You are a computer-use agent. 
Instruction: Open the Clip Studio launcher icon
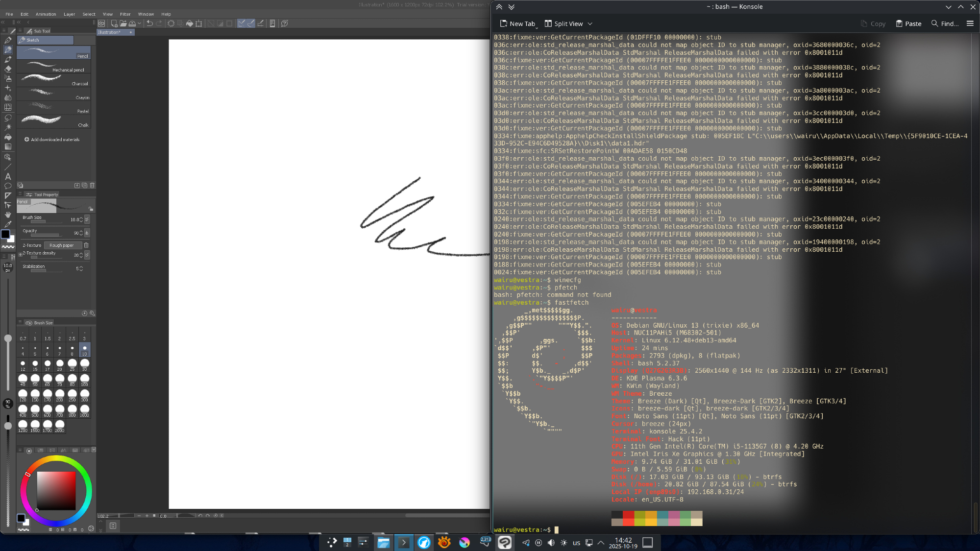click(x=101, y=23)
